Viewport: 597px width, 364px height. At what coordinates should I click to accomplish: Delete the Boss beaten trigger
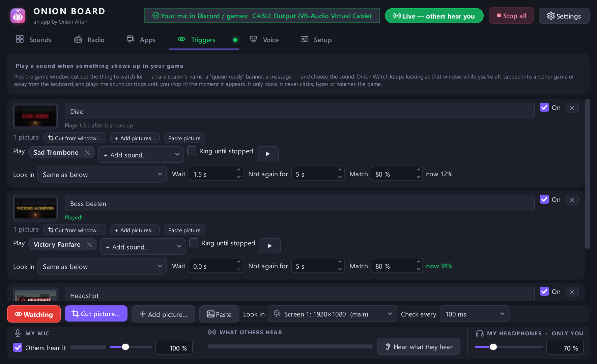pyautogui.click(x=572, y=200)
